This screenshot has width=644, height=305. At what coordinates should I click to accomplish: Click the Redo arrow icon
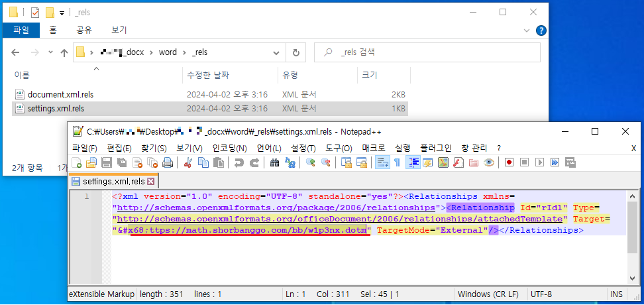tap(254, 162)
